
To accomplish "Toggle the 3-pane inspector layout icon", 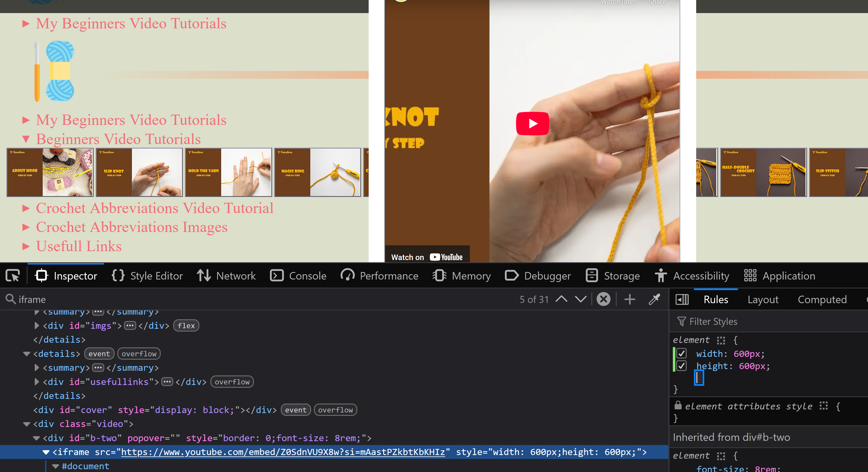I will [682, 299].
